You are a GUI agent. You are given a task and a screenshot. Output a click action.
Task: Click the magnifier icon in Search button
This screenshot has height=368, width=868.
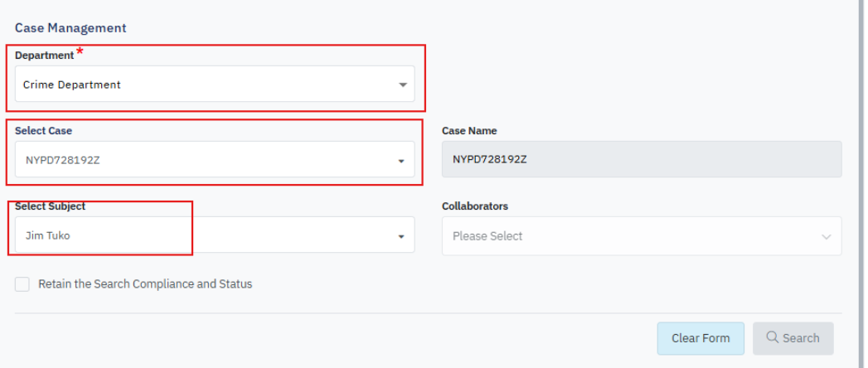[772, 337]
